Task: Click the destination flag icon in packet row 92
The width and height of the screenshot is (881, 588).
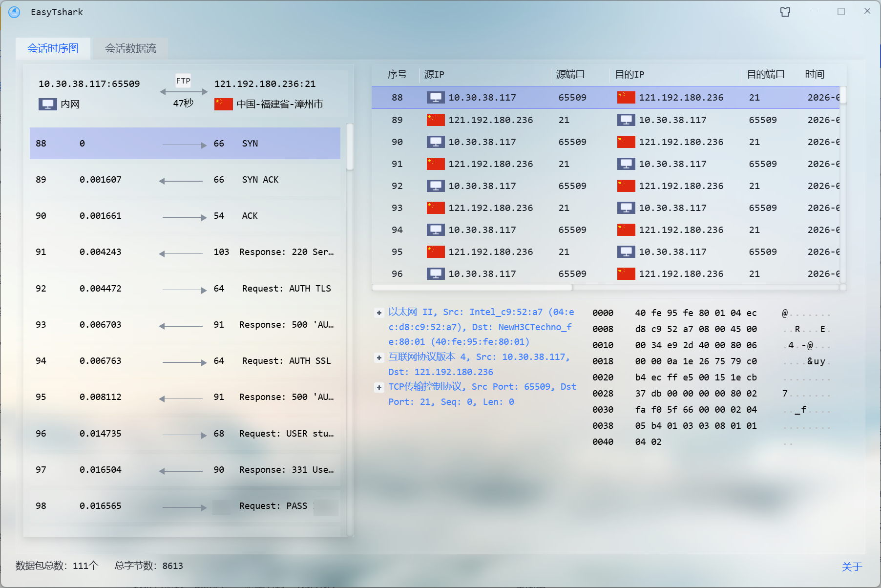Action: pyautogui.click(x=626, y=186)
